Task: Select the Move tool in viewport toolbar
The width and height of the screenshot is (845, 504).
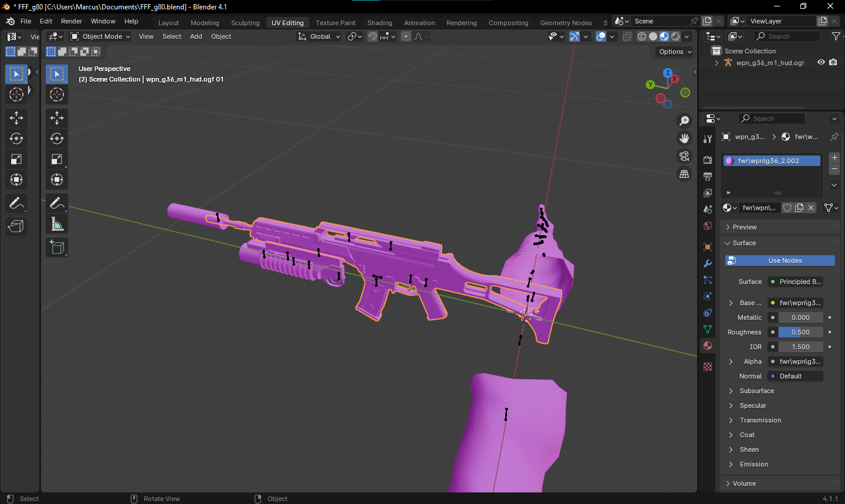Action: [x=57, y=118]
